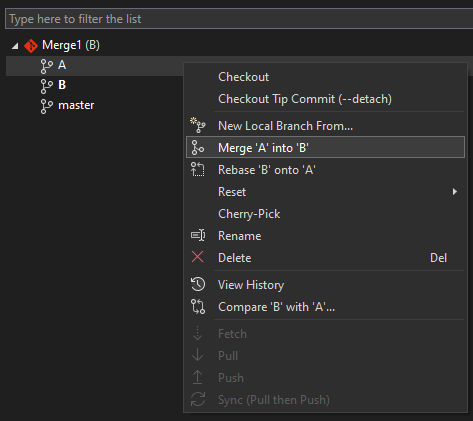
Task: Click the rename icon in context menu
Action: tap(198, 235)
